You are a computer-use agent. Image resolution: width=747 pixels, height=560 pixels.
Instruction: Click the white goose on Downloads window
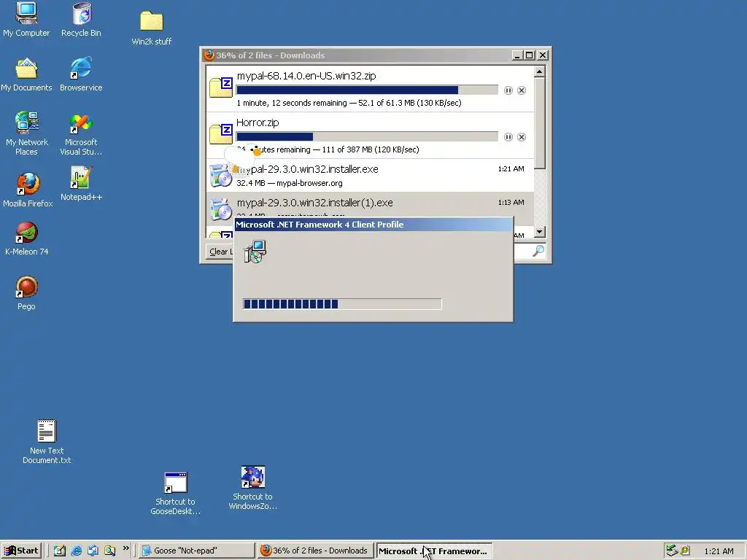click(242, 158)
